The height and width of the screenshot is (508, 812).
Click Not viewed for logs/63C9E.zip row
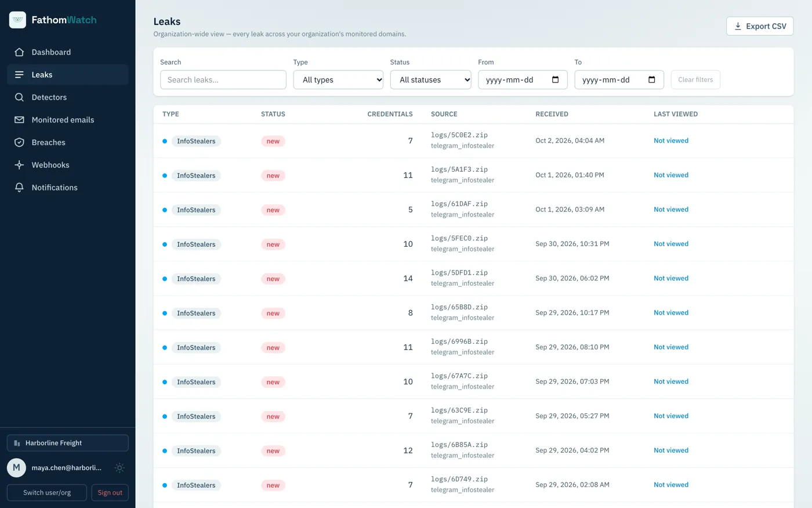point(671,416)
